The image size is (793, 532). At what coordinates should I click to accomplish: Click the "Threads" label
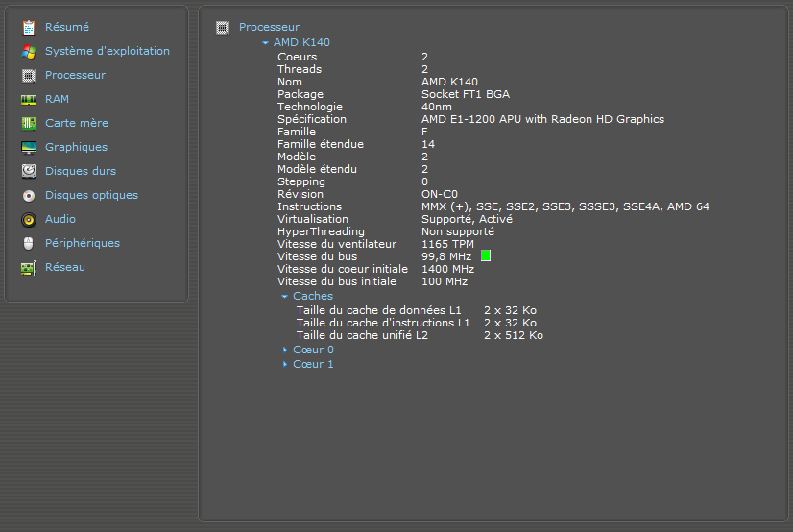(x=300, y=69)
